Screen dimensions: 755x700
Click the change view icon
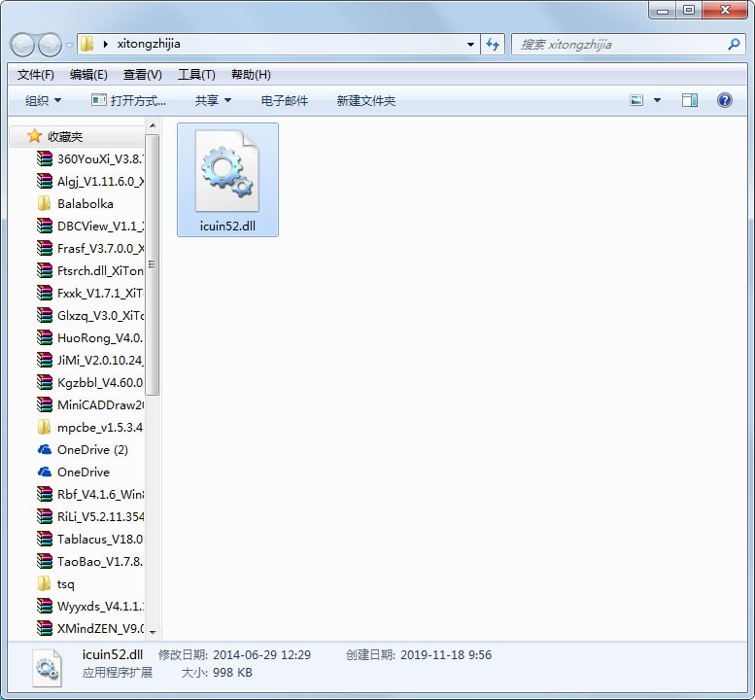click(636, 100)
